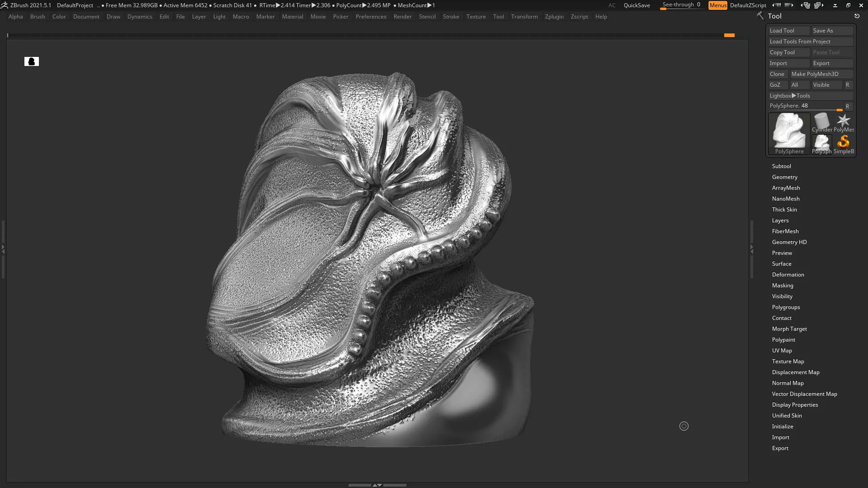Screen dimensions: 868x488
Task: Click Load Tools From Project
Action: click(x=811, y=42)
